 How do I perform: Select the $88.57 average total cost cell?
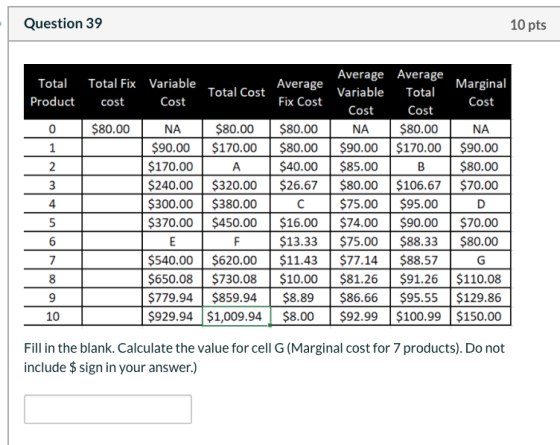click(x=421, y=260)
